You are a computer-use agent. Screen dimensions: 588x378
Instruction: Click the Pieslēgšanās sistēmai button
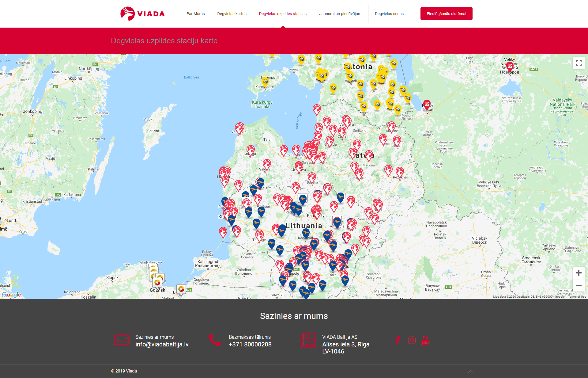(x=446, y=14)
